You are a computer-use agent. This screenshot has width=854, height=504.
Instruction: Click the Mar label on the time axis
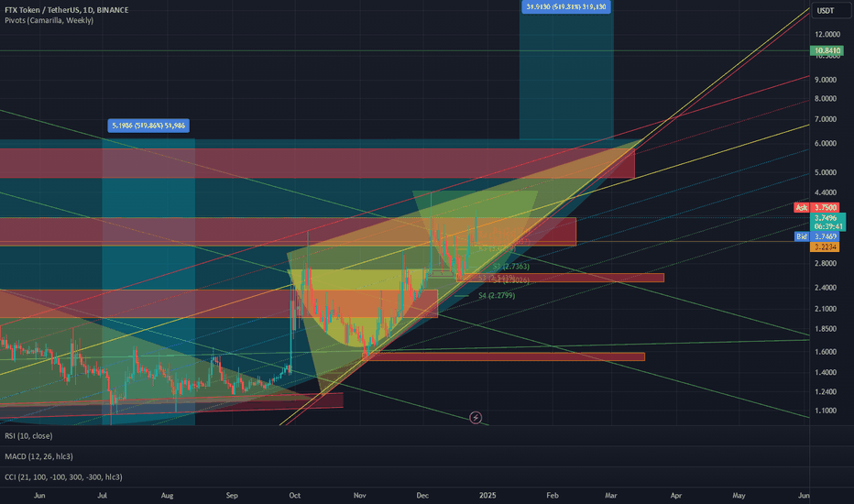click(611, 495)
